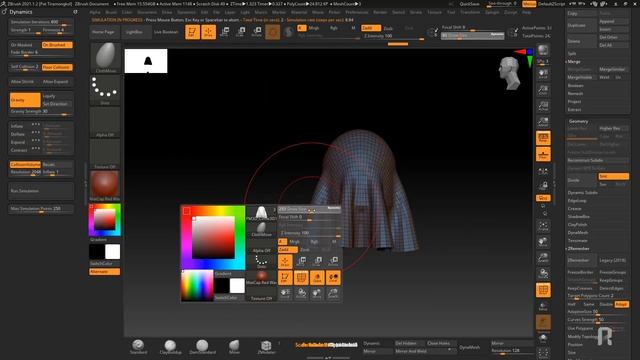Pick a color in the left shelf color picker

click(105, 220)
